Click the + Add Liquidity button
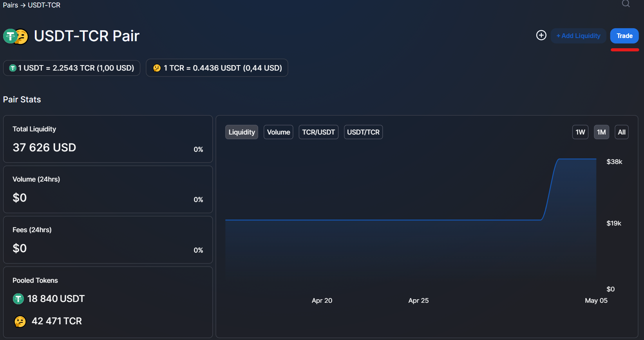Viewport: 644px width, 340px height. click(x=578, y=36)
